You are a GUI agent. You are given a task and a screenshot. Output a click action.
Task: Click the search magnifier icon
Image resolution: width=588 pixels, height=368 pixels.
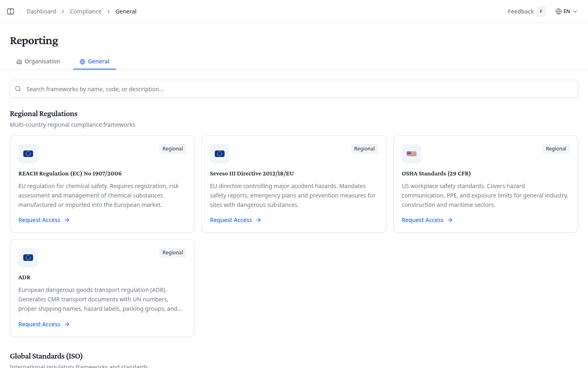(18, 89)
